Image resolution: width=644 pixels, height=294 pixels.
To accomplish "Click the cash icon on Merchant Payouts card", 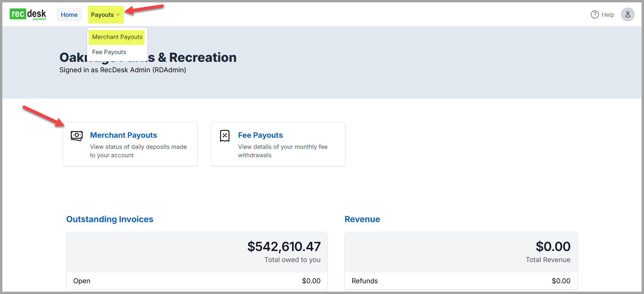I will 77,136.
